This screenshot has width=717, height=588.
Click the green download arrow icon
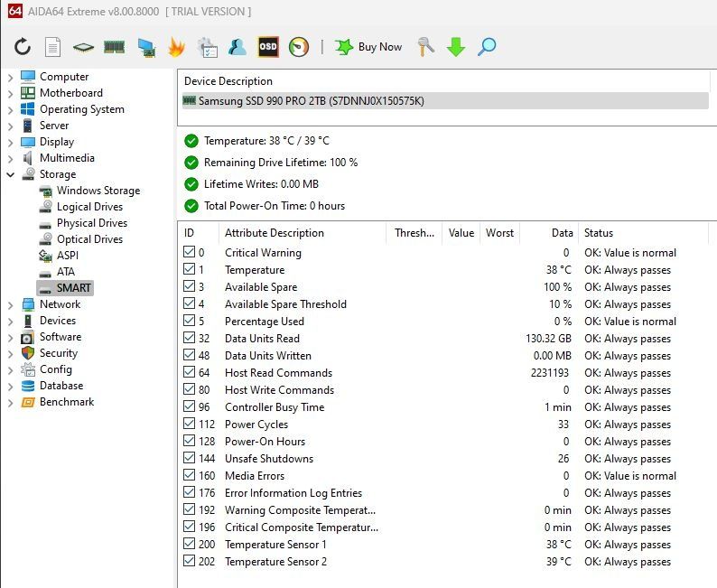[x=456, y=47]
